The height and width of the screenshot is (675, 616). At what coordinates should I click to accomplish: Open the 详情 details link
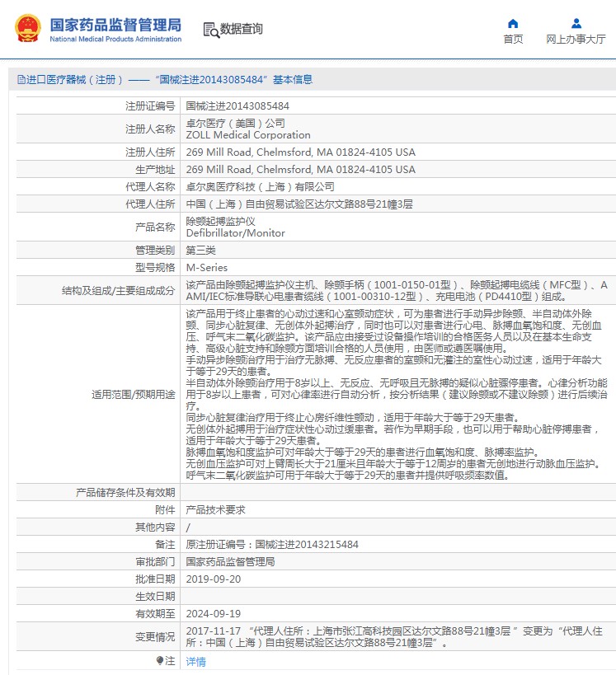point(196,661)
